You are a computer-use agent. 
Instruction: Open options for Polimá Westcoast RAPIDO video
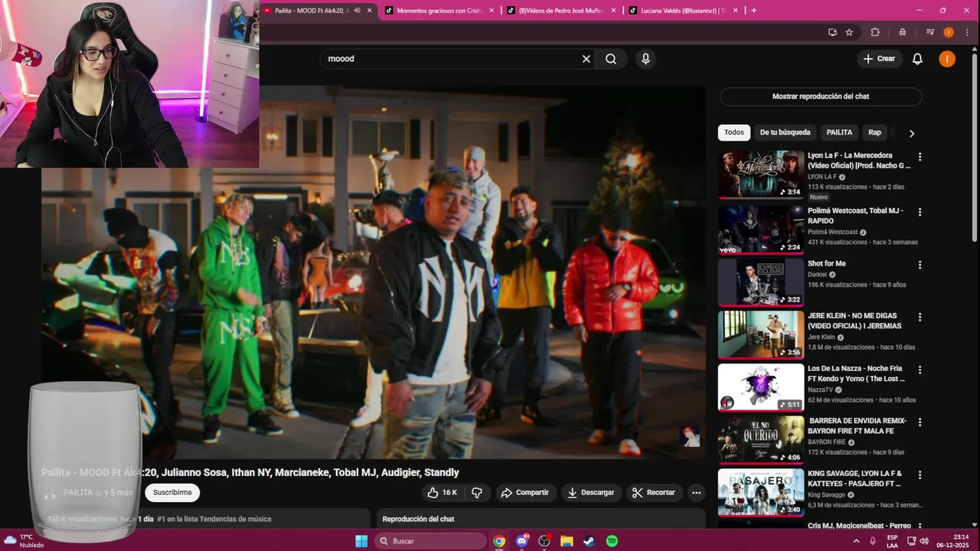[920, 212]
